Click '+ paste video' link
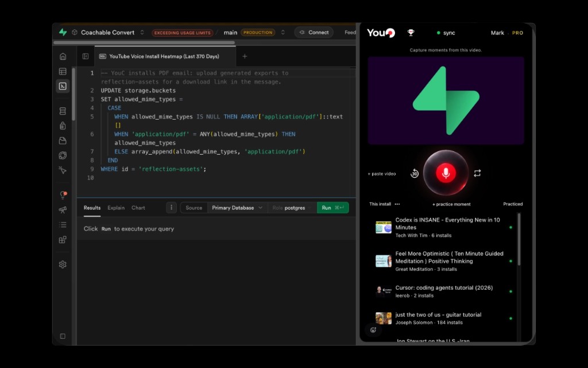The height and width of the screenshot is (368, 588). click(x=382, y=174)
